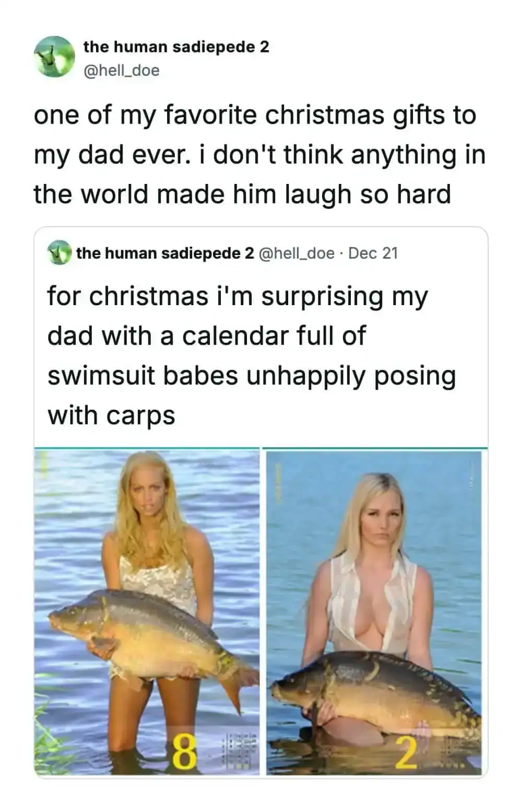Click the @hell_doe handle in quoted tweet
The width and height of the screenshot is (520, 812).
(x=297, y=253)
